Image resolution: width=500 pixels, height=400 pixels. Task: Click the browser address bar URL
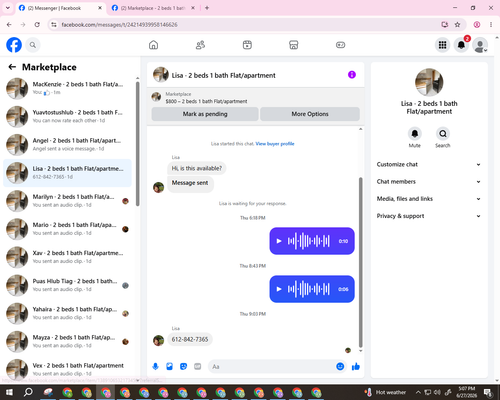(x=119, y=25)
